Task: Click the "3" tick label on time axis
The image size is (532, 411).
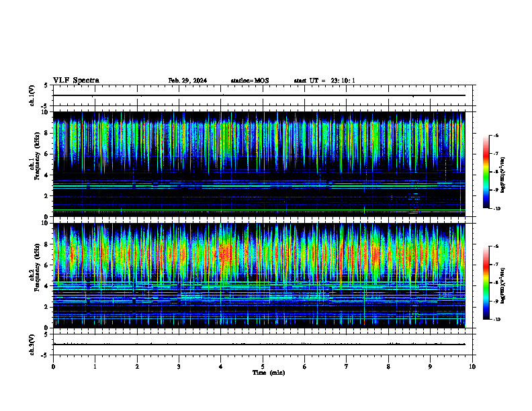Action: click(x=179, y=367)
